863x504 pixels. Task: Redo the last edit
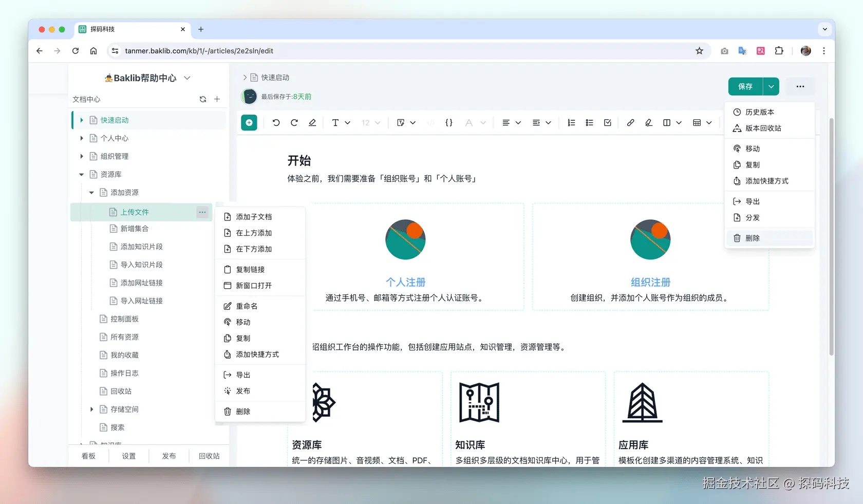click(294, 123)
